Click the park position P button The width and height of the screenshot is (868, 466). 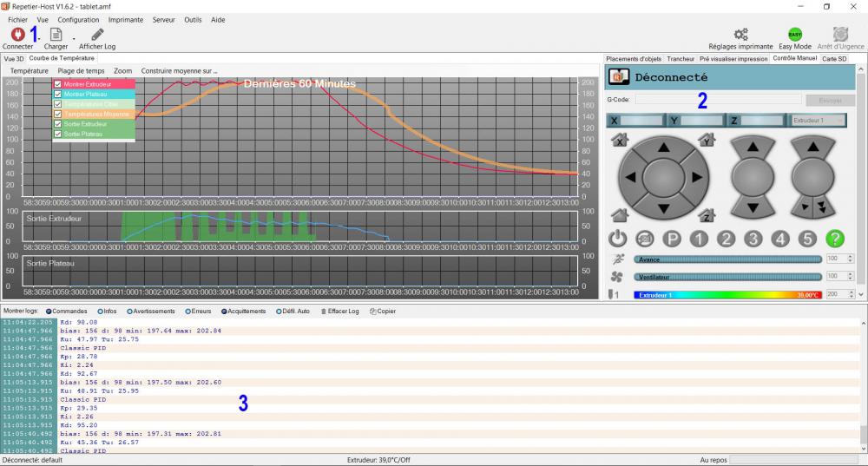(672, 238)
